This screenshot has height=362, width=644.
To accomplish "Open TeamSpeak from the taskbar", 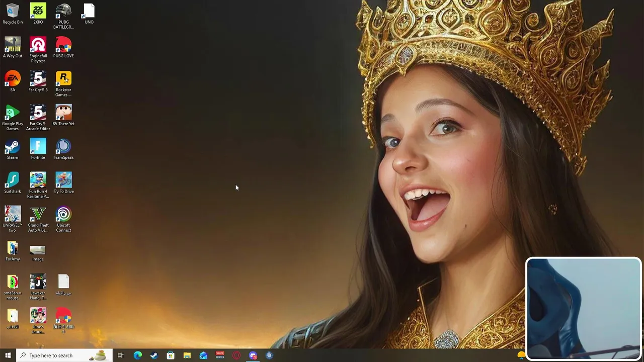I will [270, 355].
